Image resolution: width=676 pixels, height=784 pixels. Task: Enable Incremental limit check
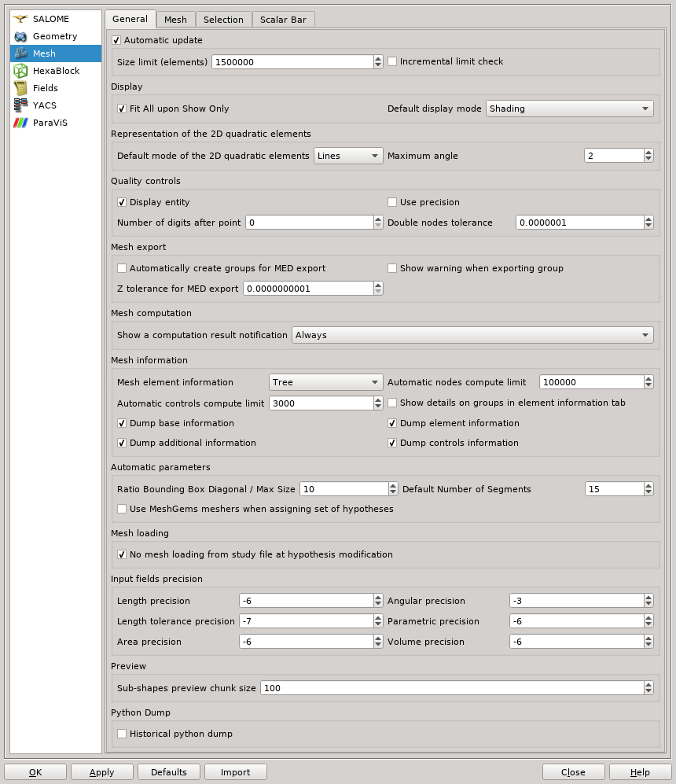click(x=392, y=61)
